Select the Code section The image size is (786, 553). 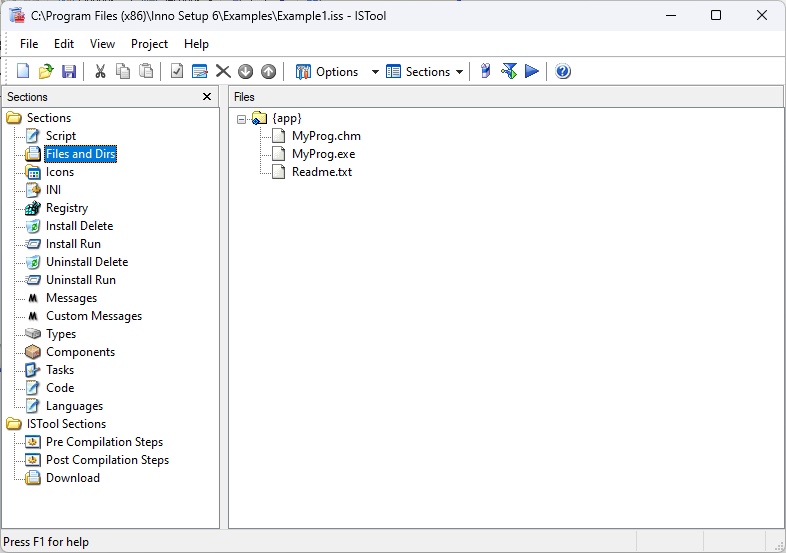point(60,388)
